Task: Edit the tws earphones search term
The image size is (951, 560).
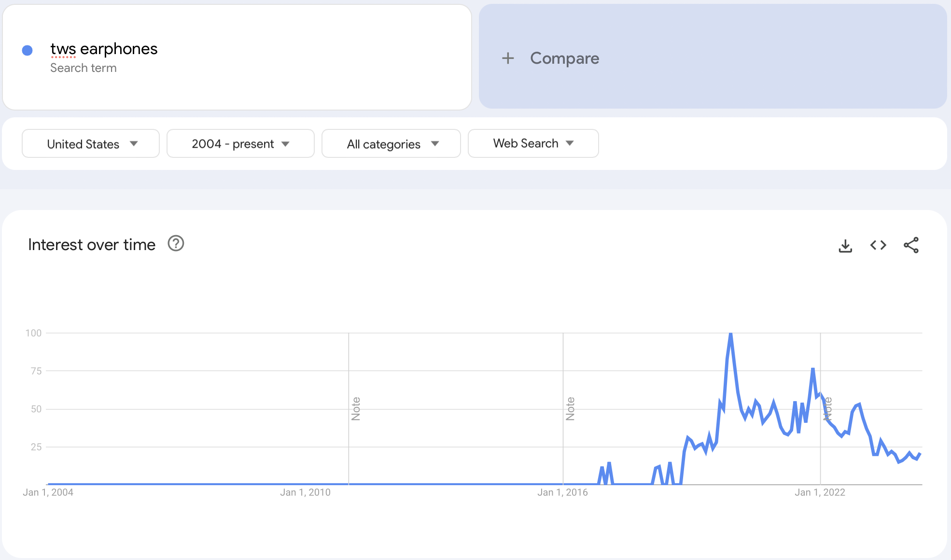Action: 104,49
